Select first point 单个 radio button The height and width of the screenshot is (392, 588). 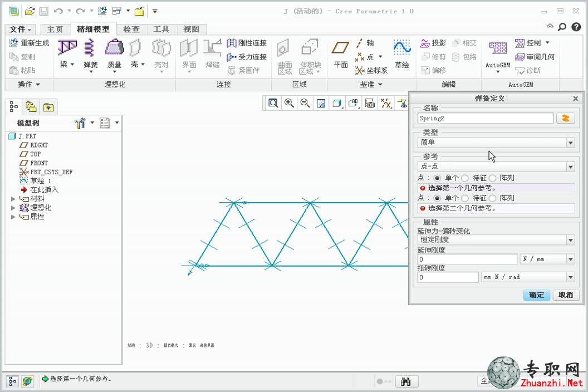pyautogui.click(x=437, y=178)
